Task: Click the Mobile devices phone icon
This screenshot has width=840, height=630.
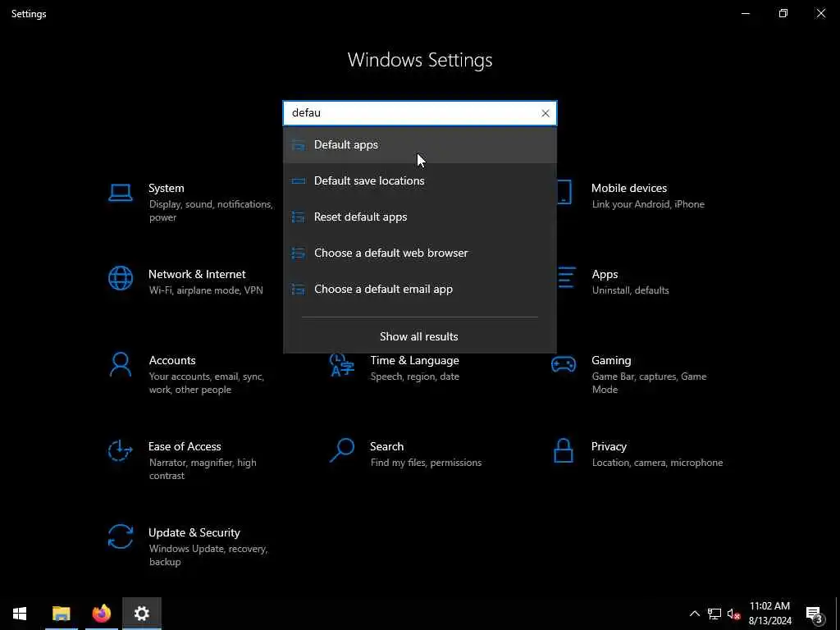Action: point(564,192)
